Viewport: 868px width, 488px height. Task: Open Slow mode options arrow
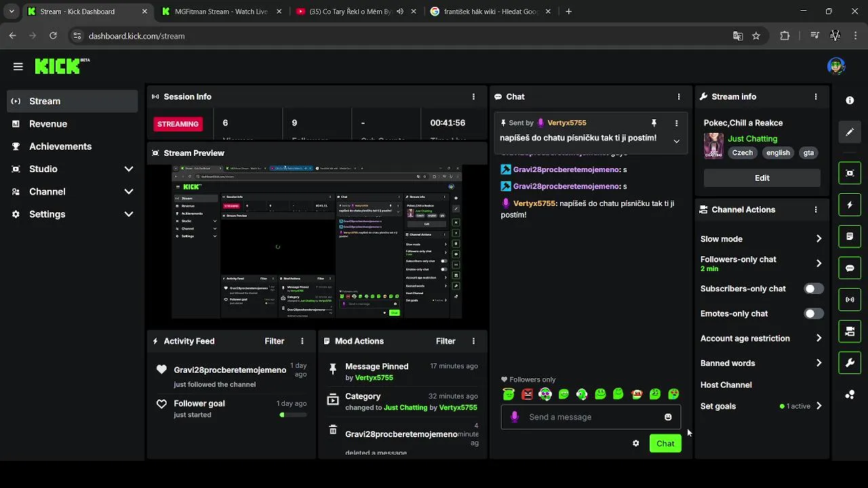(818, 239)
